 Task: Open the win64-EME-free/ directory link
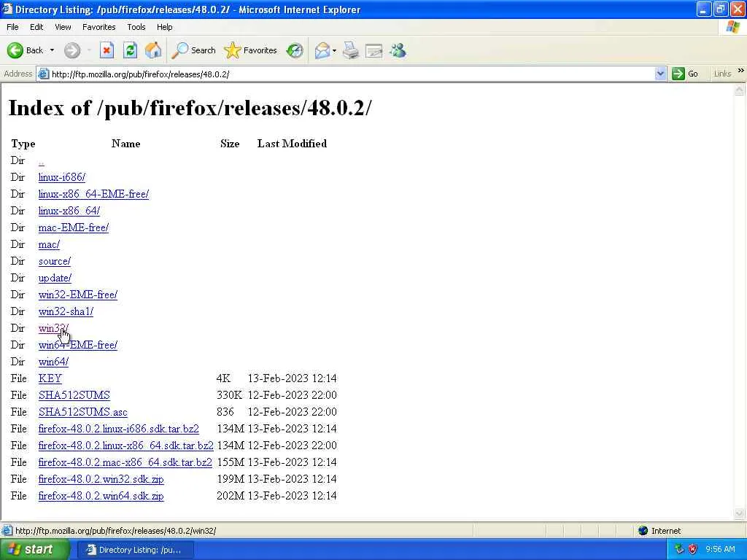[x=77, y=345]
